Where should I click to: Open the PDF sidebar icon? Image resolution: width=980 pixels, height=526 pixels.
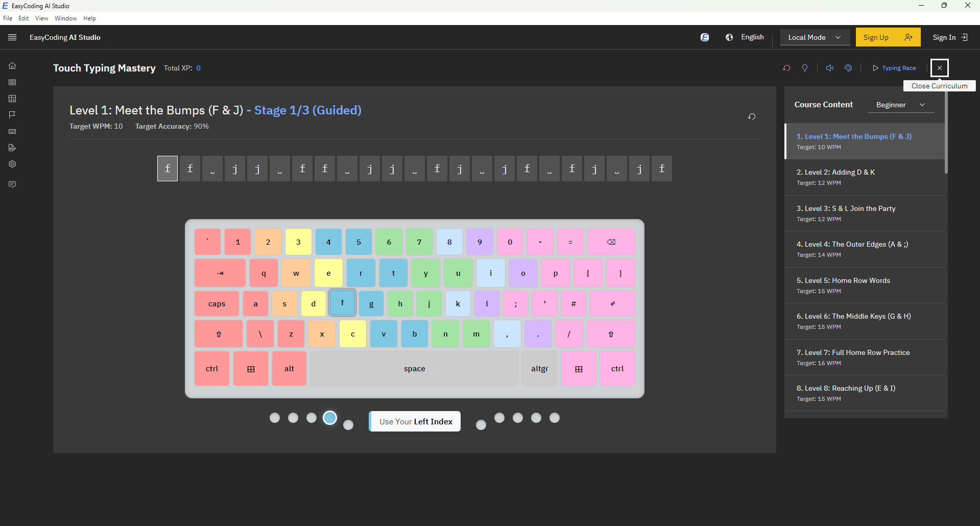12,148
